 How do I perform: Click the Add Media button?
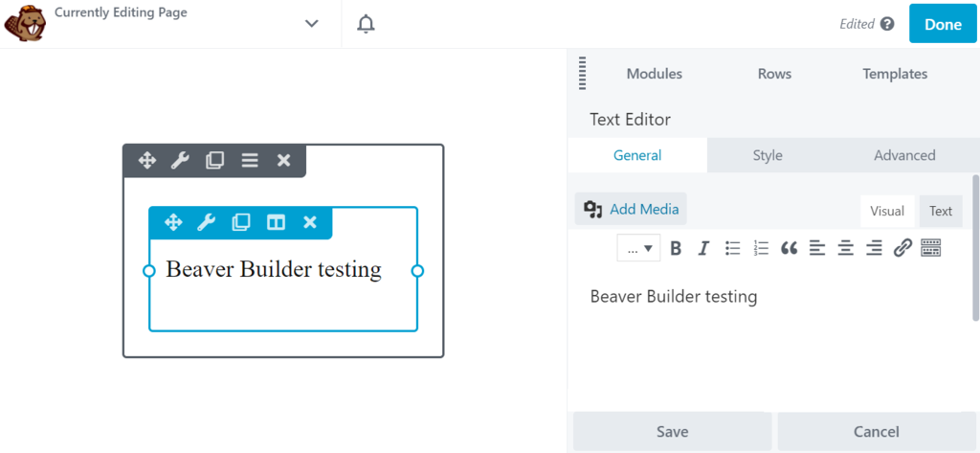click(x=631, y=209)
